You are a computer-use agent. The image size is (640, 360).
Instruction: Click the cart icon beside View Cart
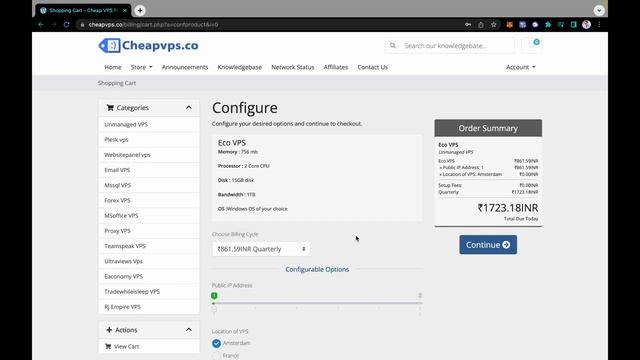pyautogui.click(x=108, y=346)
